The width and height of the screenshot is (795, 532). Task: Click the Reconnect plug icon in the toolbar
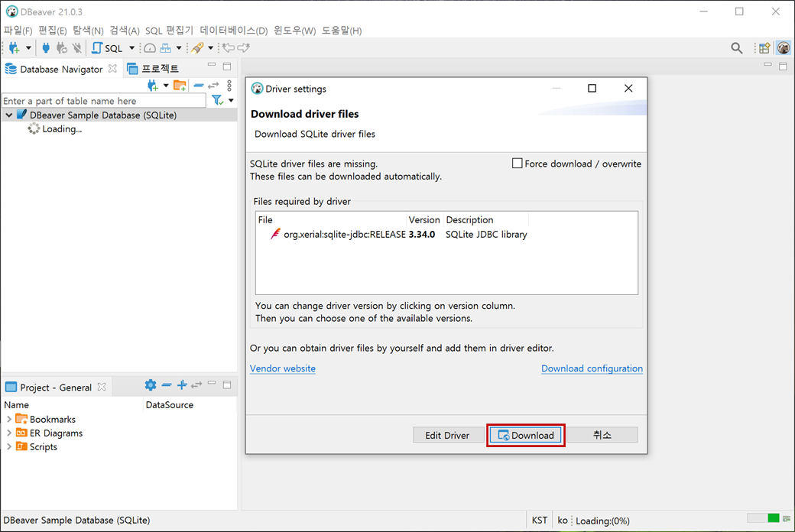(x=61, y=47)
